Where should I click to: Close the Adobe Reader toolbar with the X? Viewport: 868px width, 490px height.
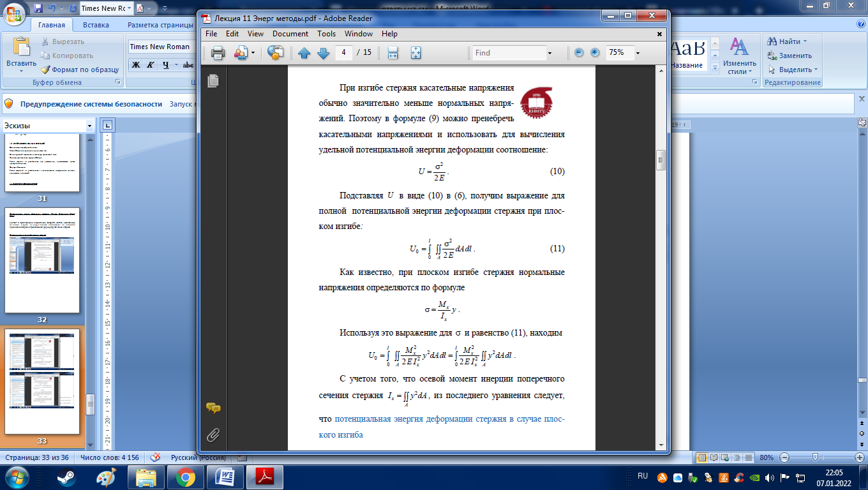[660, 34]
